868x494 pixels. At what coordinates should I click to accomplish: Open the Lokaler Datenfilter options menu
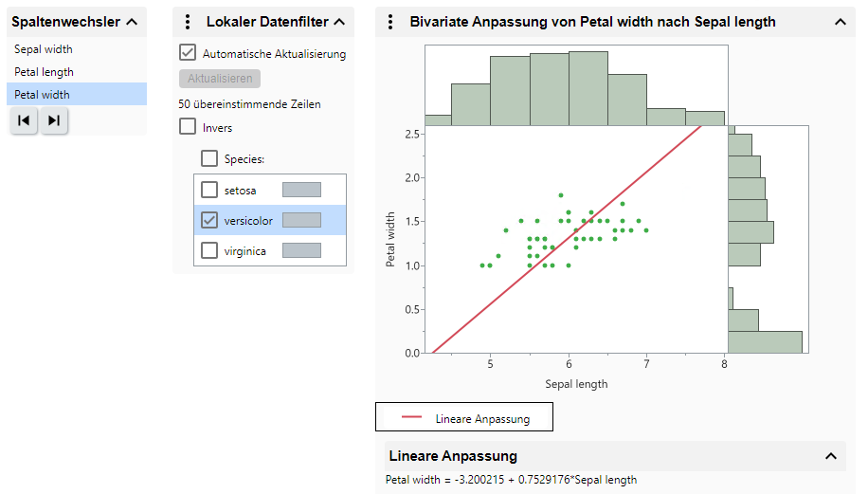(x=188, y=22)
